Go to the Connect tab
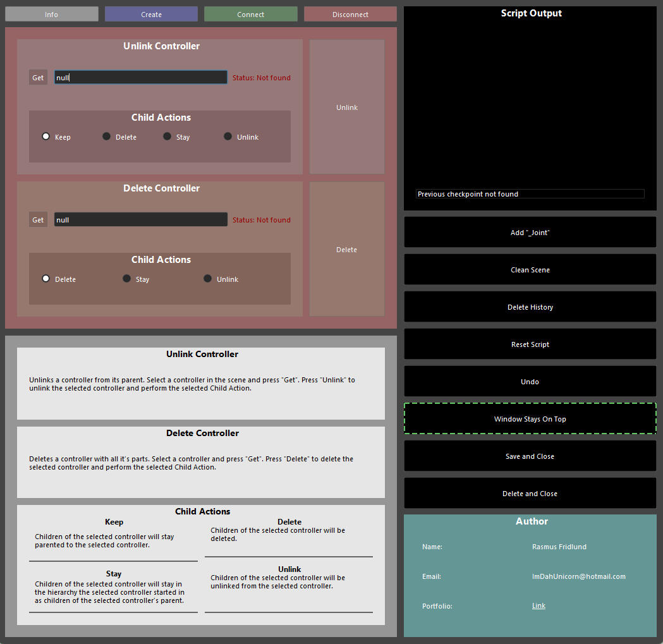This screenshot has width=663, height=644. (x=250, y=15)
